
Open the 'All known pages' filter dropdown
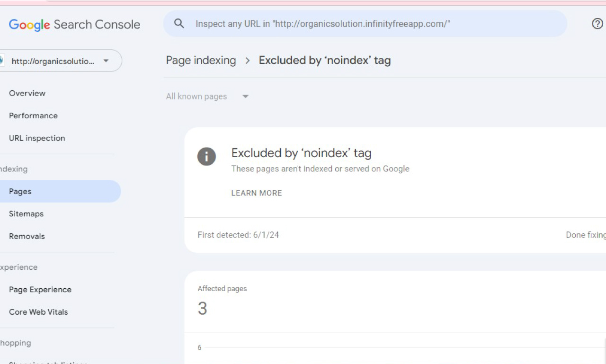click(x=207, y=96)
